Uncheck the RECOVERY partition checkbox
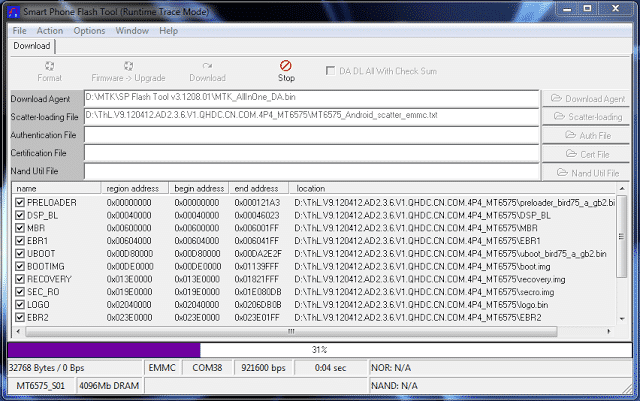 [x=20, y=279]
